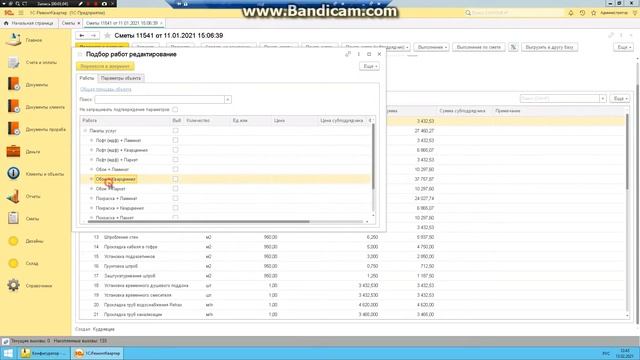
Task: Open the Сметы clipboard icon in sidebar
Action: pos(13,218)
